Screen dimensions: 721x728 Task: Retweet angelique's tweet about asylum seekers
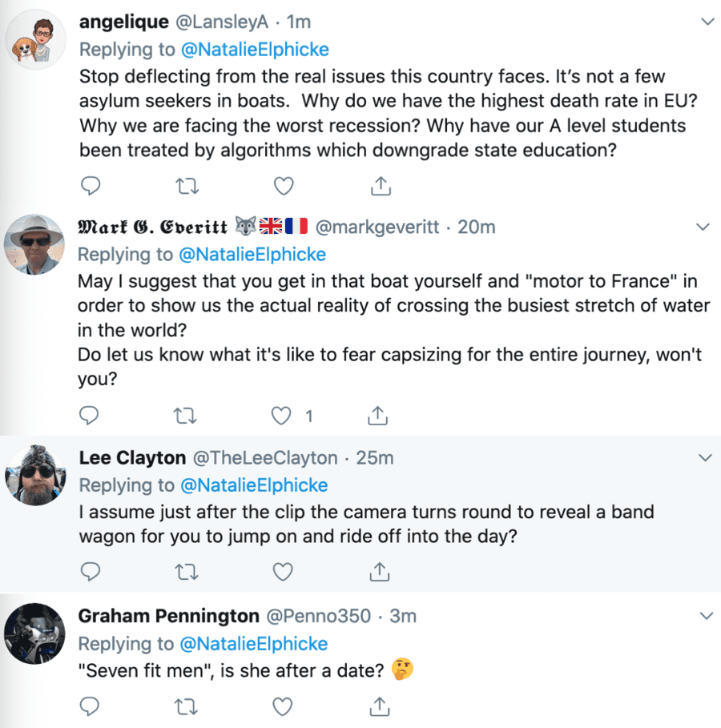187,187
